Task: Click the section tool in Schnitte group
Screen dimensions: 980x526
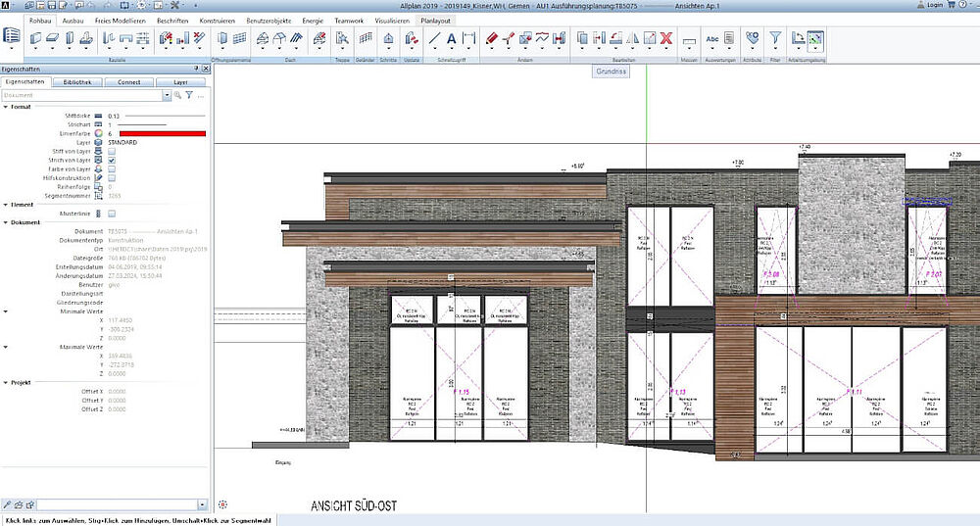Action: point(388,39)
